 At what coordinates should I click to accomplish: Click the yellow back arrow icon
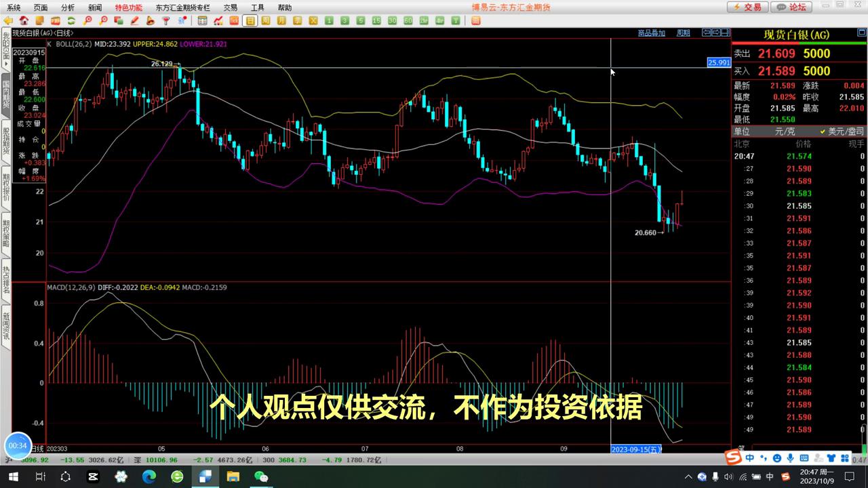[x=9, y=21]
